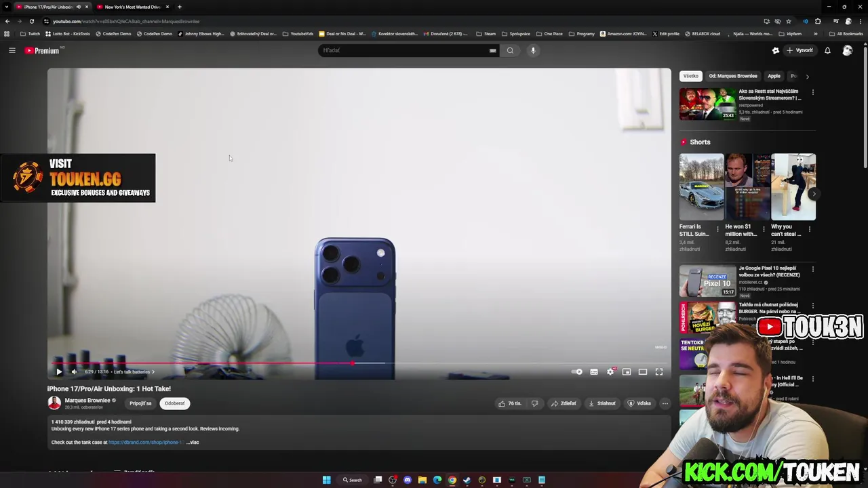
Task: Bookmark this page with the star icon
Action: (788, 21)
